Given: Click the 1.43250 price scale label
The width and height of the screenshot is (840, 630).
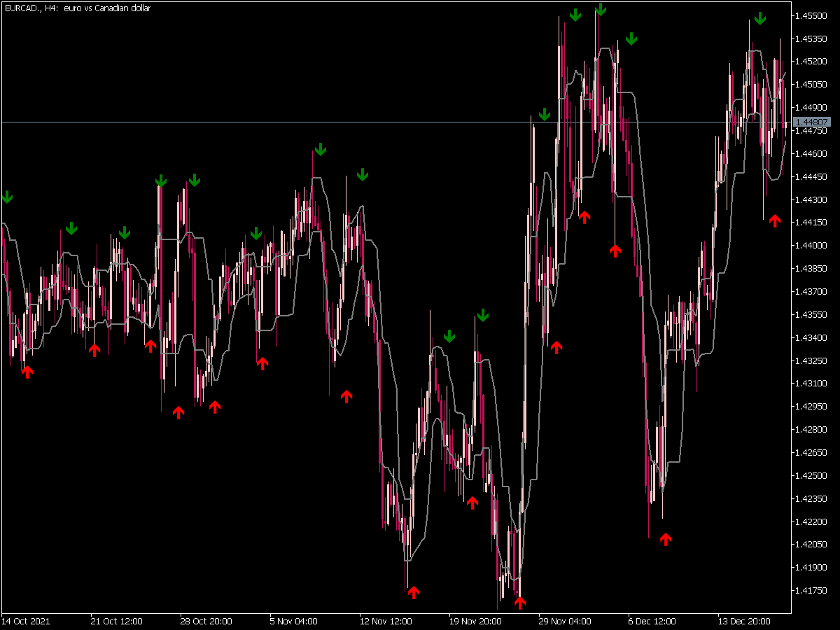Looking at the screenshot, I should 811,361.
